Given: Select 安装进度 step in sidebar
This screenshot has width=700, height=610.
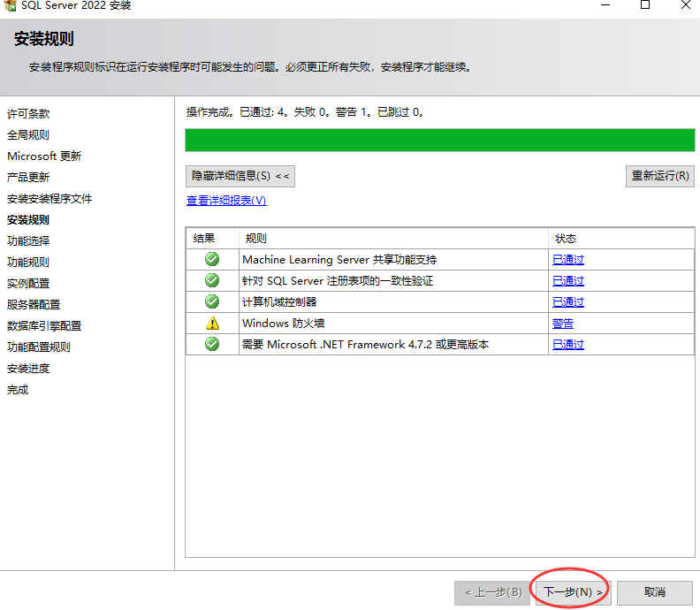Looking at the screenshot, I should (28, 369).
